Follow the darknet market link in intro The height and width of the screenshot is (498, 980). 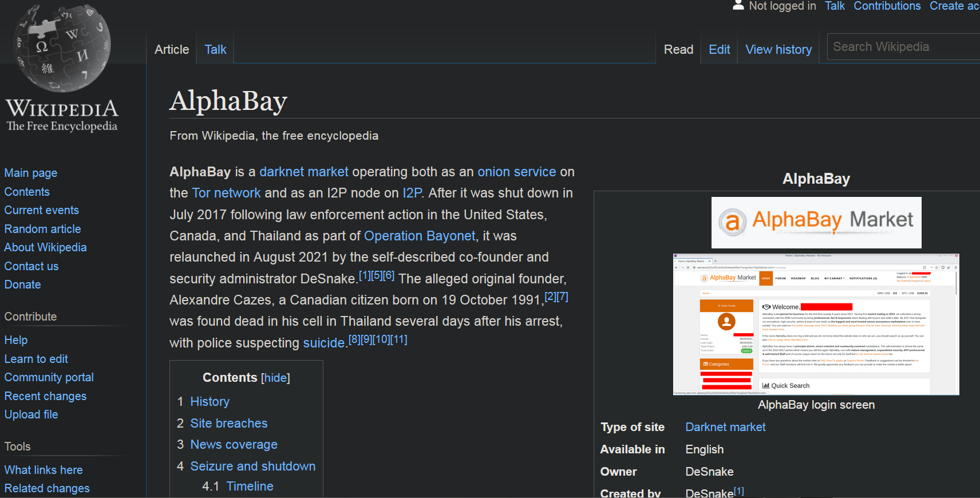click(x=303, y=172)
